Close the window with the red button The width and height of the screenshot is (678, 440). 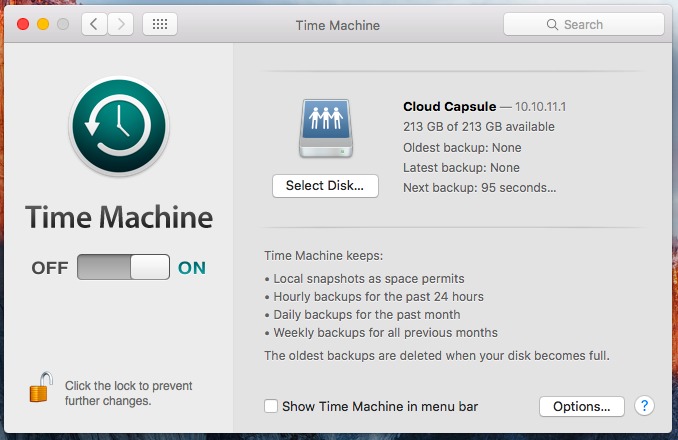pyautogui.click(x=23, y=24)
